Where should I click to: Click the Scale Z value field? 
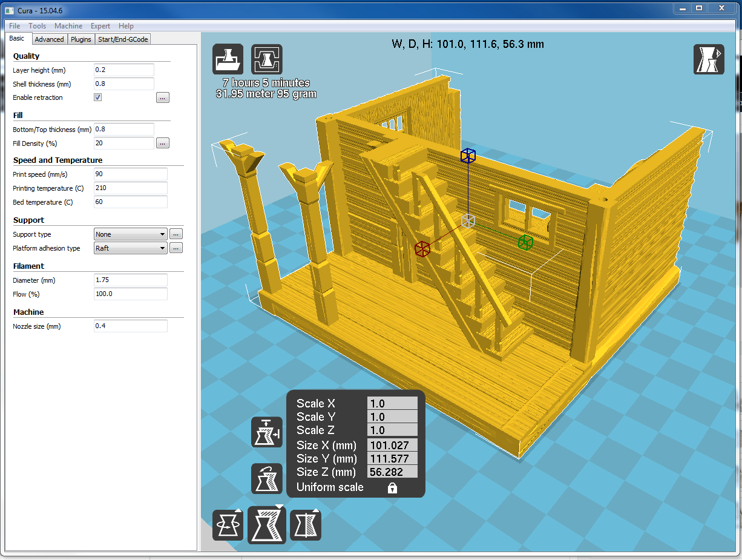tap(392, 430)
